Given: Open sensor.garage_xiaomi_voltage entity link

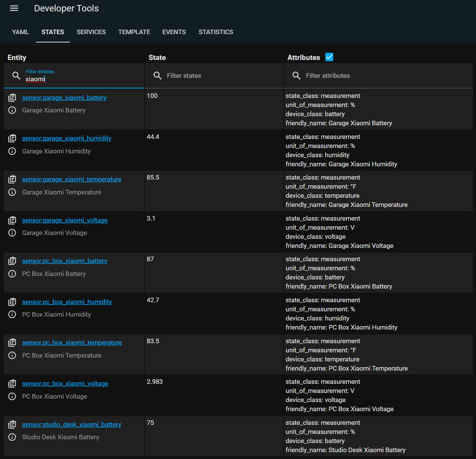Looking at the screenshot, I should pos(65,220).
